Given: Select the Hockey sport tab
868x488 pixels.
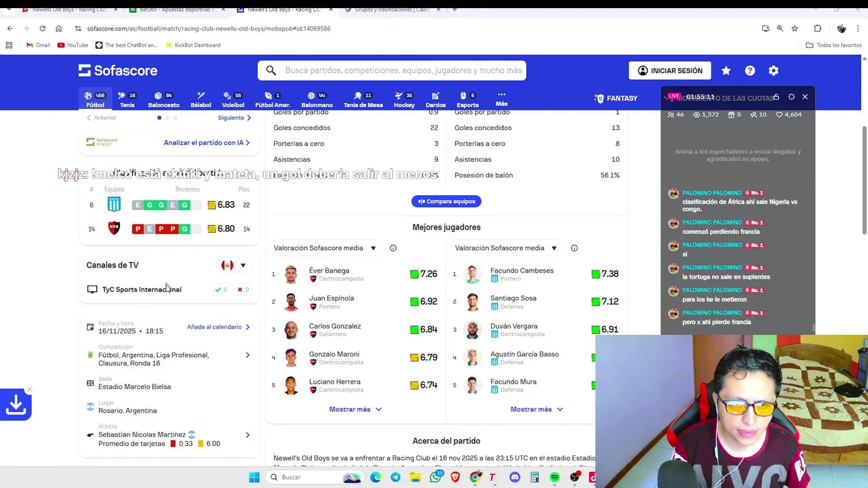Looking at the screenshot, I should coord(404,100).
